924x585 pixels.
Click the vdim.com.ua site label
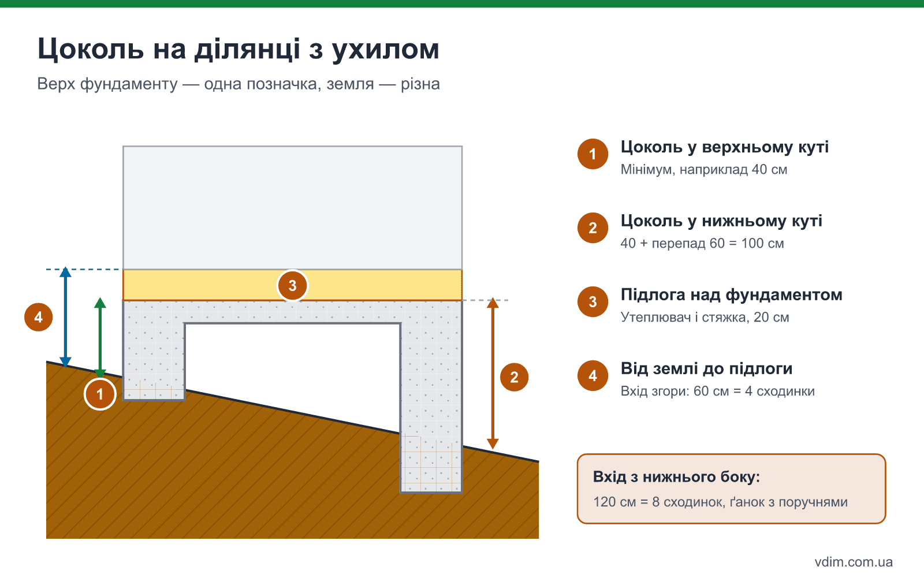(x=854, y=562)
